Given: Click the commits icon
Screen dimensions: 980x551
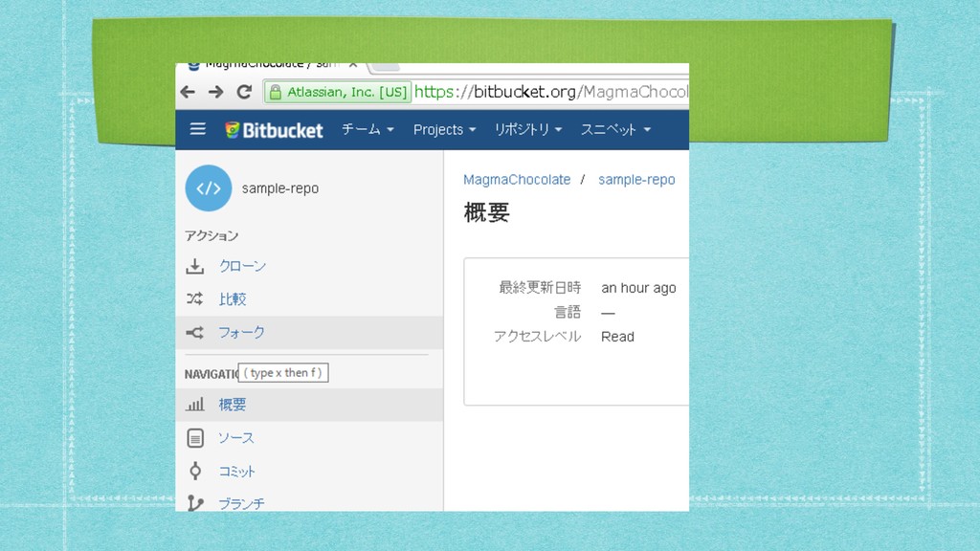Looking at the screenshot, I should coord(195,471).
